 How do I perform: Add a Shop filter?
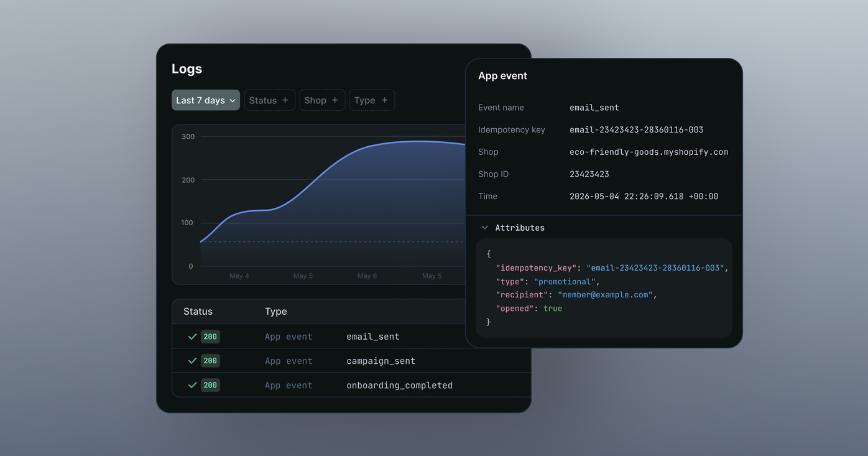322,100
